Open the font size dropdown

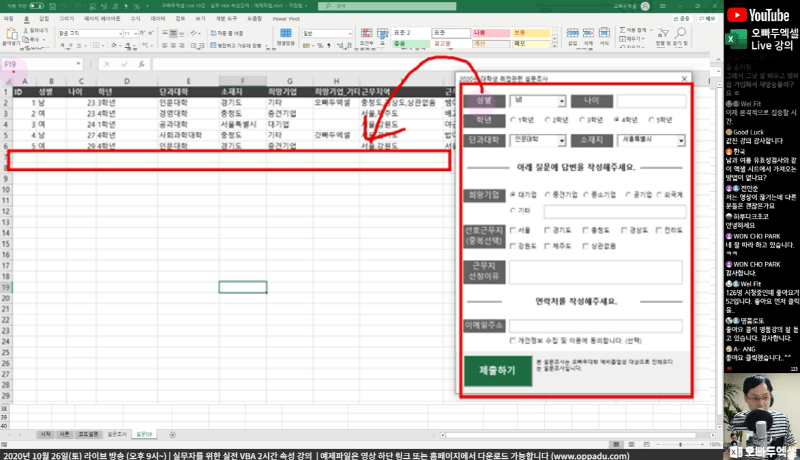pos(135,33)
